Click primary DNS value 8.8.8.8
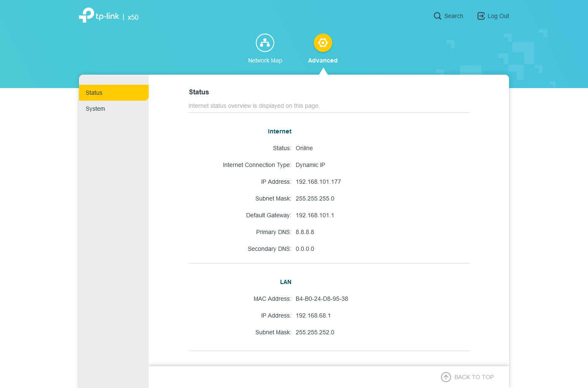 305,232
